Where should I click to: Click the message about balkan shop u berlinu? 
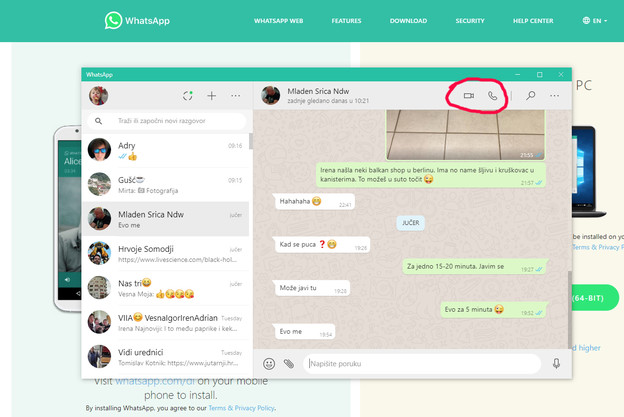[431, 175]
